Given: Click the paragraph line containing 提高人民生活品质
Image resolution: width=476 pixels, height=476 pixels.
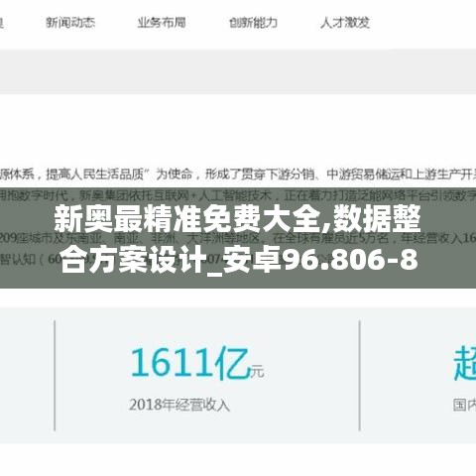Looking at the screenshot, I should (238, 175).
